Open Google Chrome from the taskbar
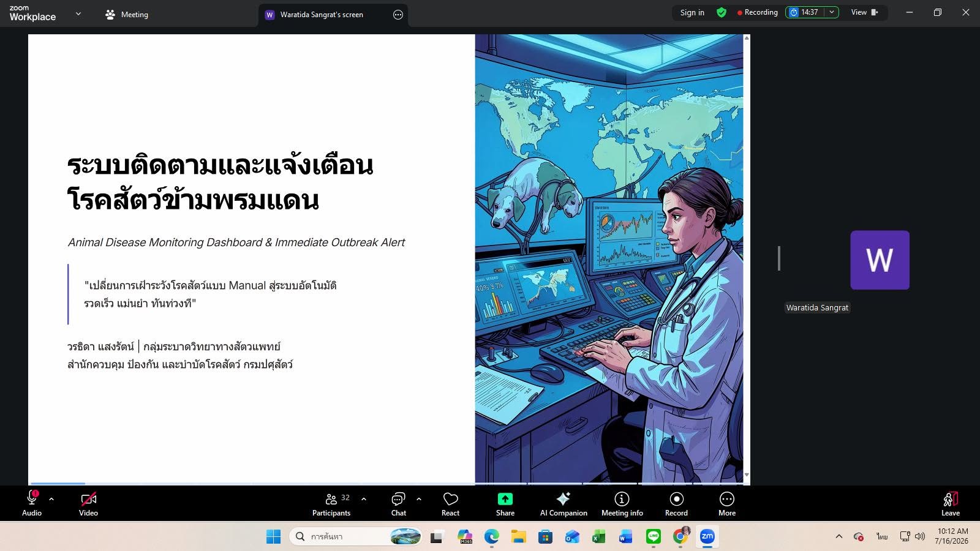This screenshot has height=551, width=980. pos(680,537)
